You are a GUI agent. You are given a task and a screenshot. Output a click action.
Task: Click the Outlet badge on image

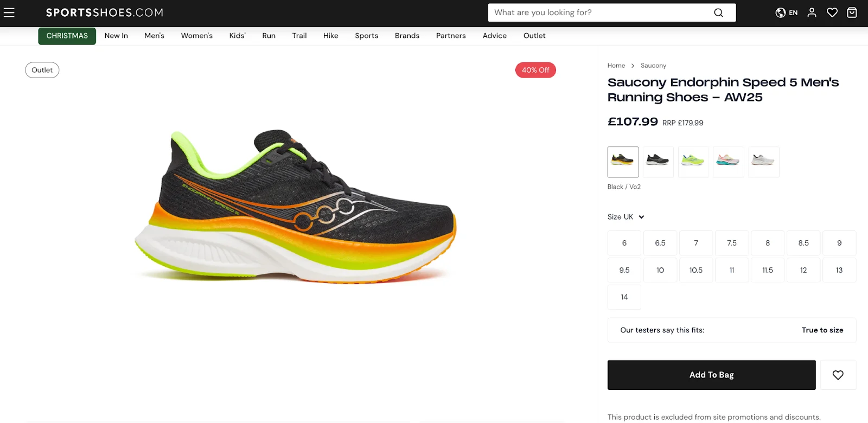pos(42,70)
